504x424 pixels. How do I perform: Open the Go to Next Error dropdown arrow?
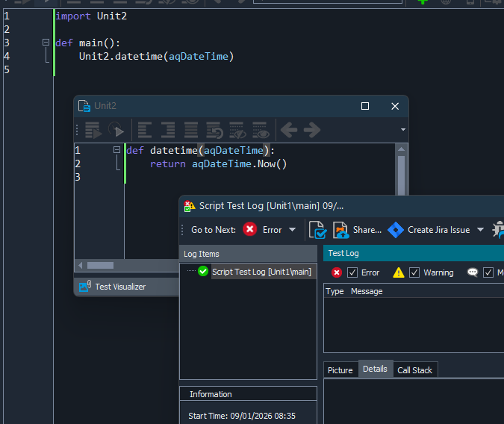[x=292, y=230]
